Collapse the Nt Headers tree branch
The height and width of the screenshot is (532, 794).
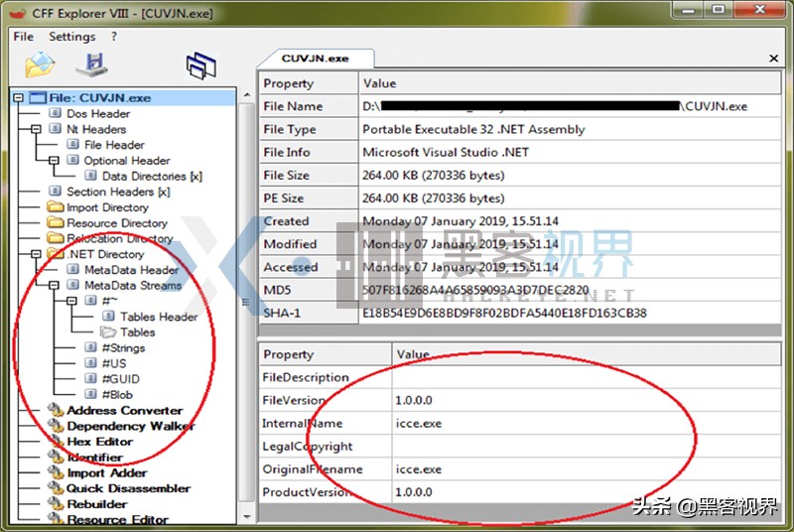[x=36, y=129]
